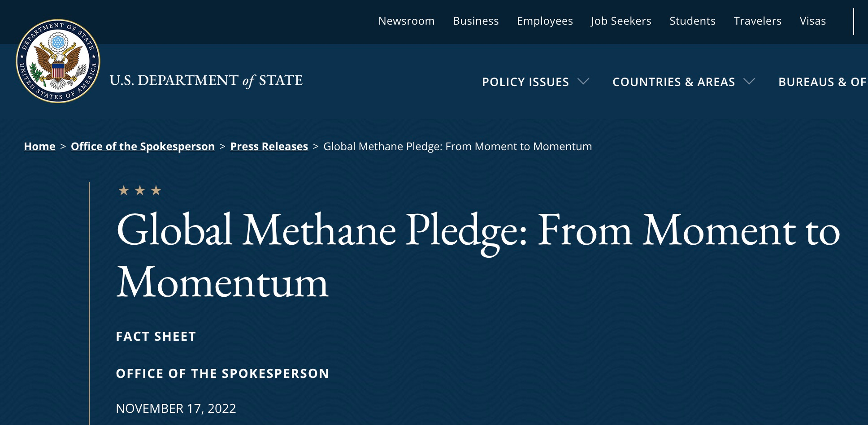Open the Visas section

pos(813,21)
